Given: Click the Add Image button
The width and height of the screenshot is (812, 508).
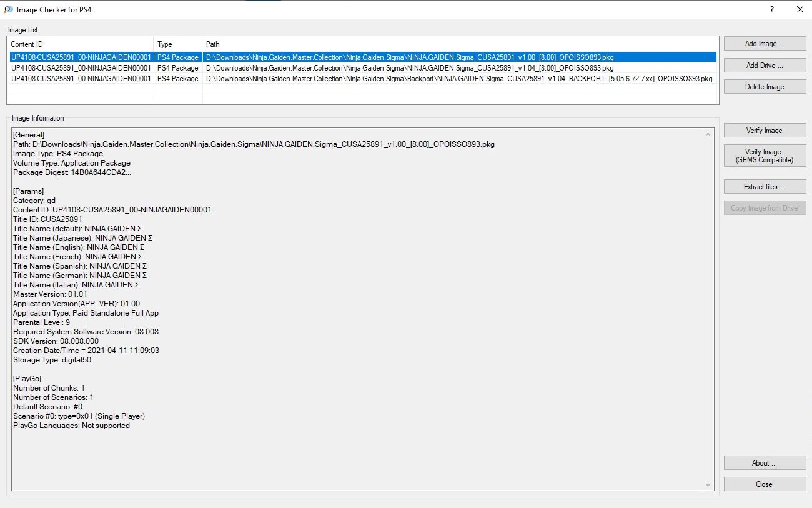Looking at the screenshot, I should [765, 44].
